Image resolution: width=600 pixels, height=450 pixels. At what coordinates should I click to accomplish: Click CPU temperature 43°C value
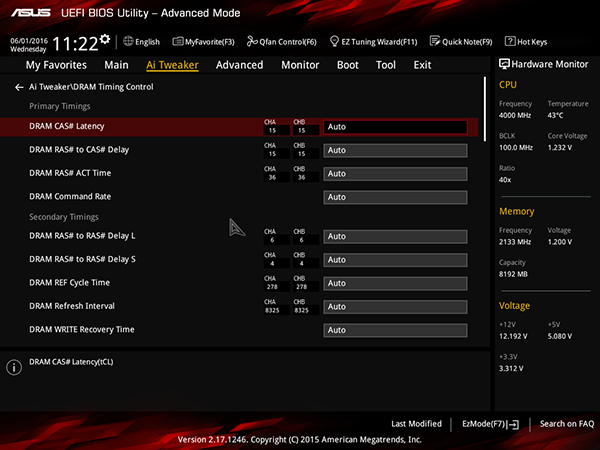[x=555, y=116]
